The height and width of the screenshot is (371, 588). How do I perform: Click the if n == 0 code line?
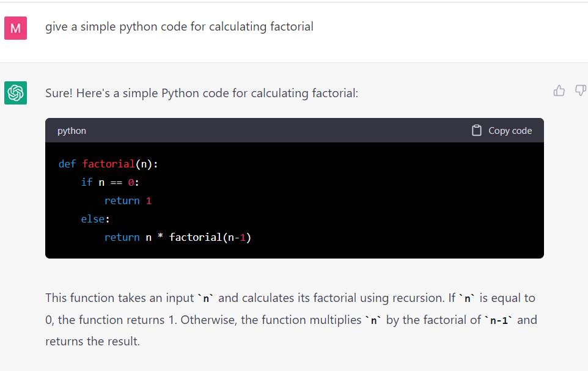point(110,182)
